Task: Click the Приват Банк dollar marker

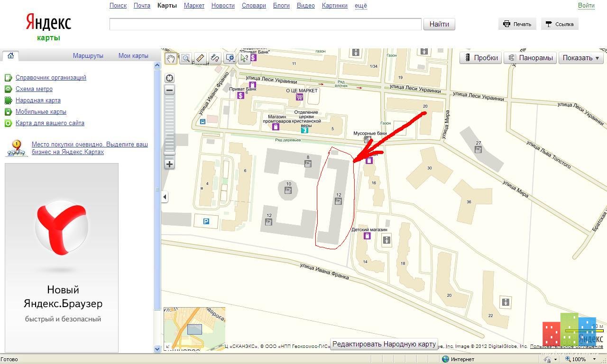Action: (240, 95)
